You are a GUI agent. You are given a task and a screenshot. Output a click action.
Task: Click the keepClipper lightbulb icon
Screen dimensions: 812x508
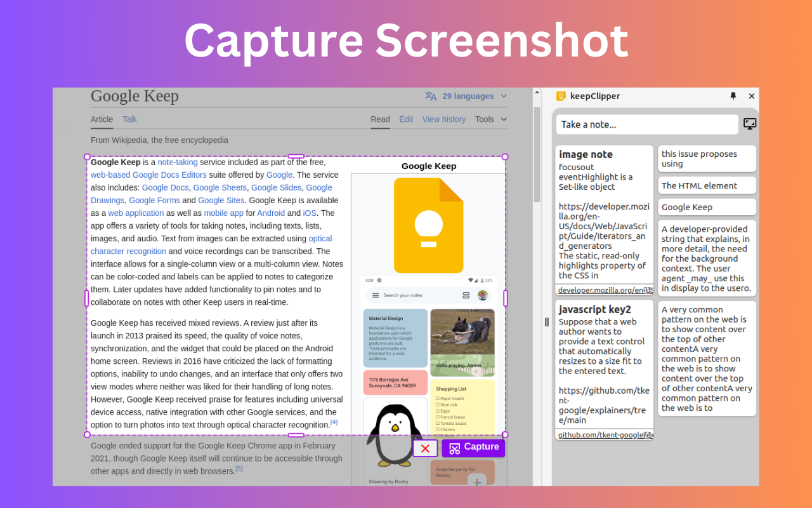pos(560,96)
